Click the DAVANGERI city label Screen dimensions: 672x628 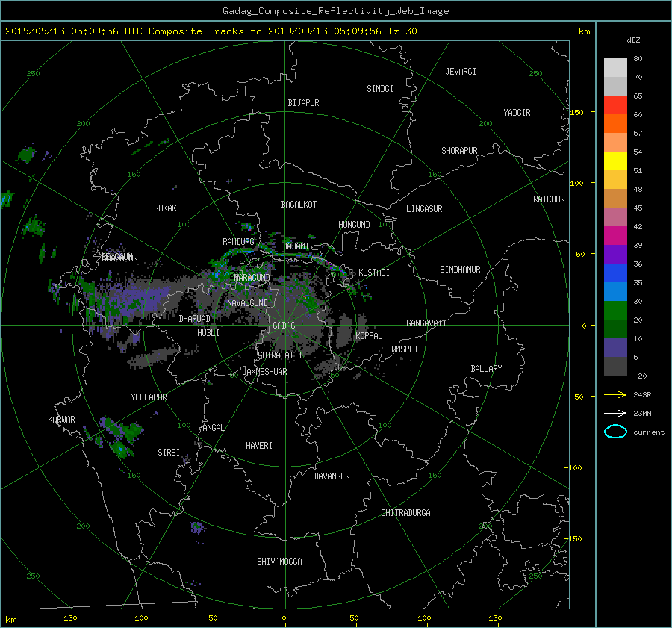[x=334, y=476]
